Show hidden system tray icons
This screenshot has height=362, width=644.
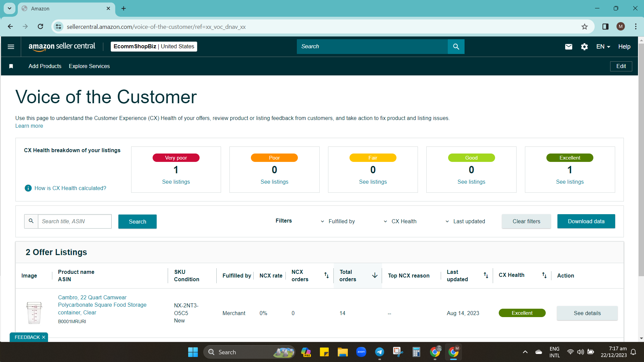(x=525, y=352)
